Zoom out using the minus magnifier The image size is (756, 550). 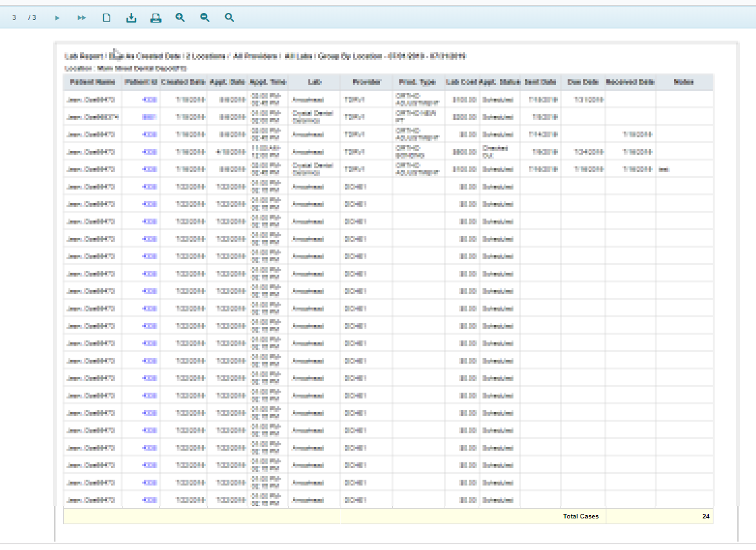point(204,18)
